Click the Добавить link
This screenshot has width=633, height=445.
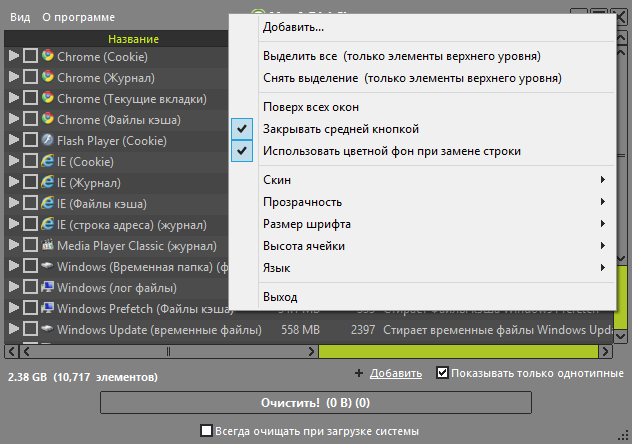click(x=396, y=373)
